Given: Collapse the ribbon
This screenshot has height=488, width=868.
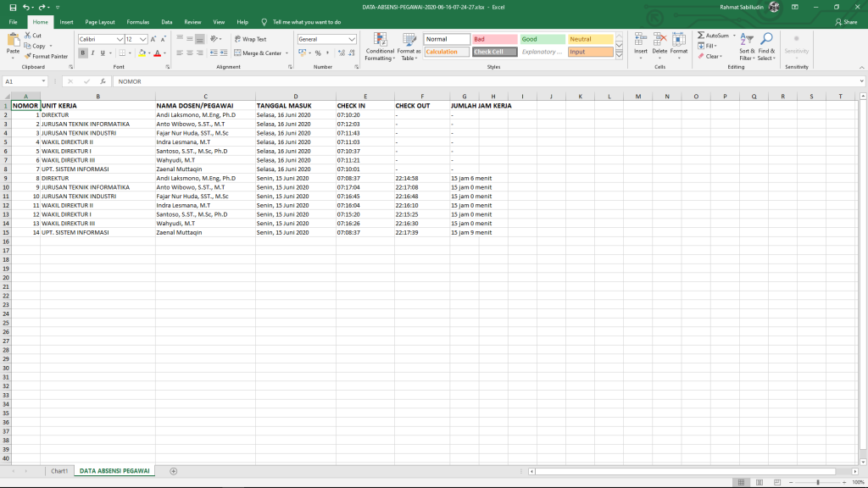Looking at the screenshot, I should click(x=861, y=67).
